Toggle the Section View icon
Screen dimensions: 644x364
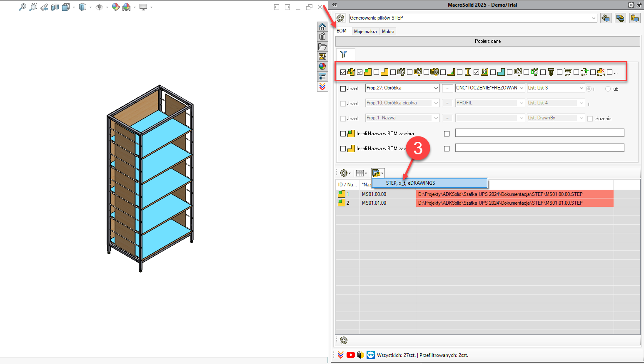[55, 7]
